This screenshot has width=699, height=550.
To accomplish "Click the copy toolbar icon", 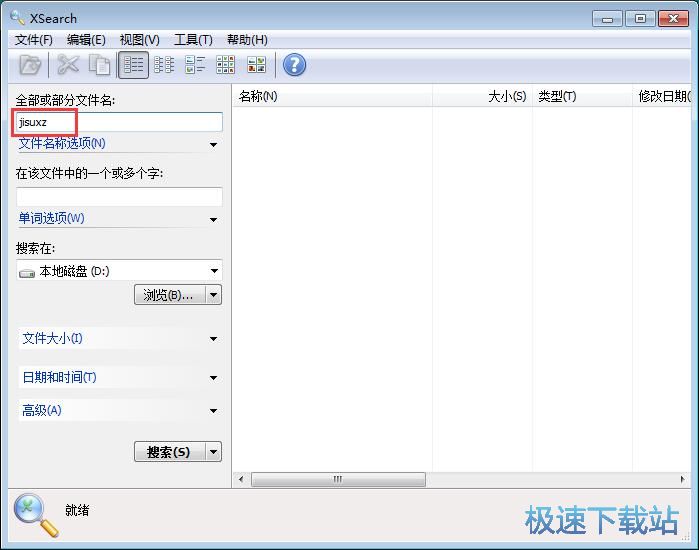I will click(x=99, y=65).
